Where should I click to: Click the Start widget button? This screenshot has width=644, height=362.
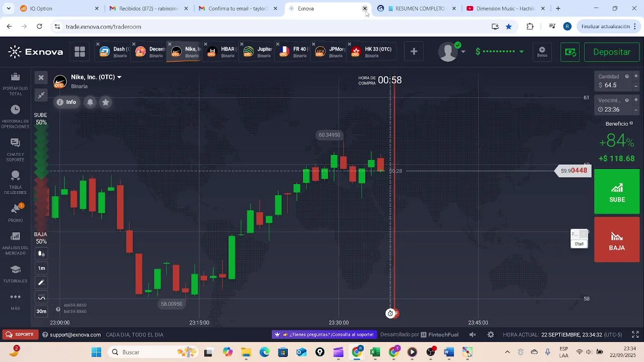579,244
